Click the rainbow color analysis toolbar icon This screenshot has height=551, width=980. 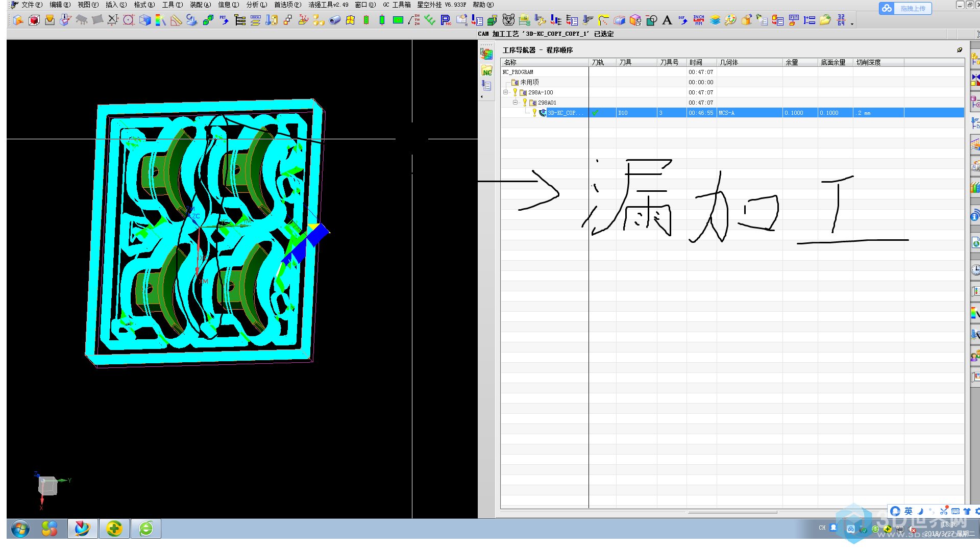[160, 20]
